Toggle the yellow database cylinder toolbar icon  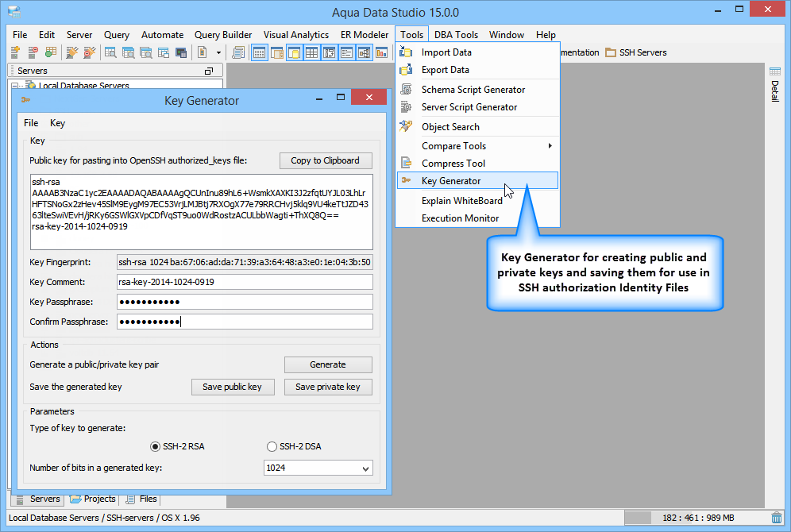(x=294, y=52)
